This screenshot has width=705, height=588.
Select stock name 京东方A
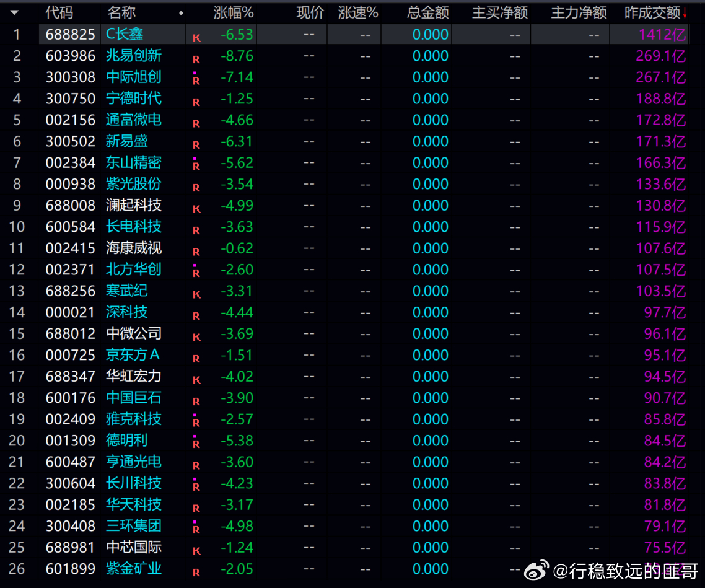(133, 354)
